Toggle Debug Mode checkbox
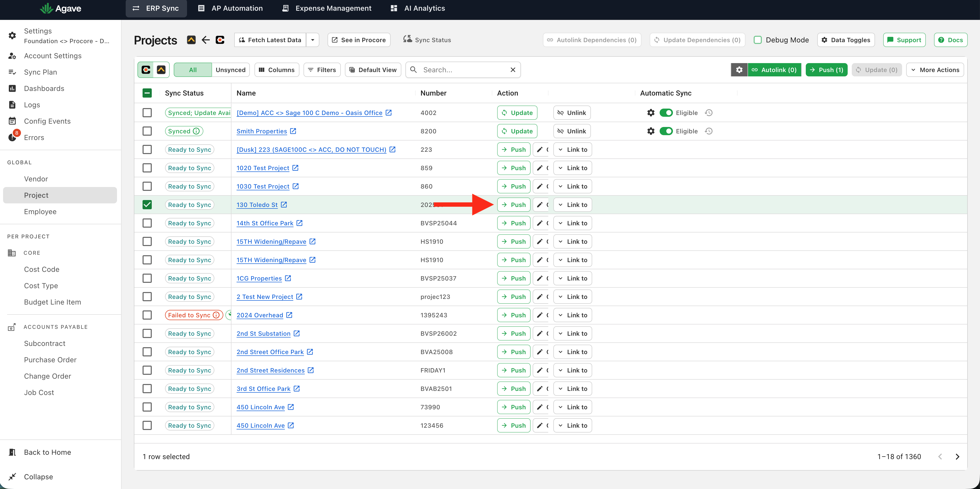The height and width of the screenshot is (489, 980). click(x=757, y=40)
